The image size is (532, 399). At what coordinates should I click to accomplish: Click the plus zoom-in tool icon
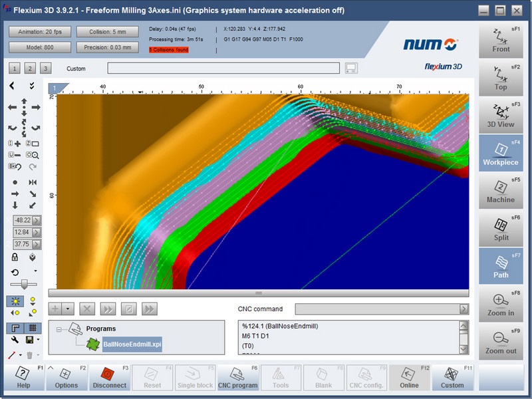15,144
